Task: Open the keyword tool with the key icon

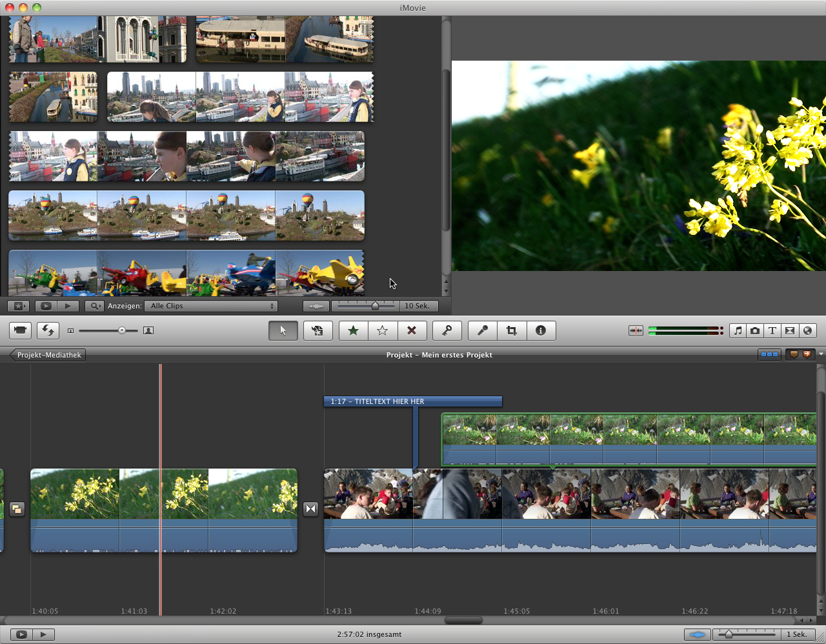Action: coord(447,330)
